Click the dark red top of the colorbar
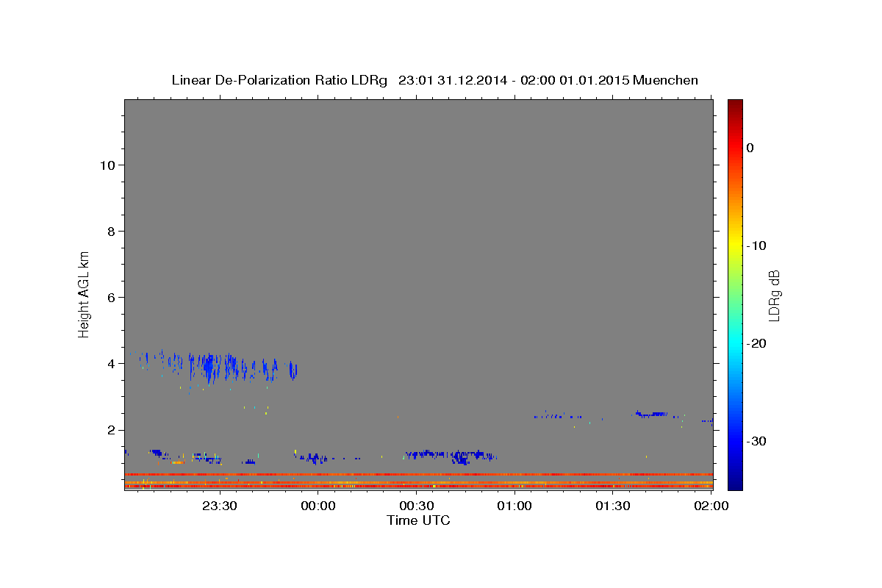 735,107
